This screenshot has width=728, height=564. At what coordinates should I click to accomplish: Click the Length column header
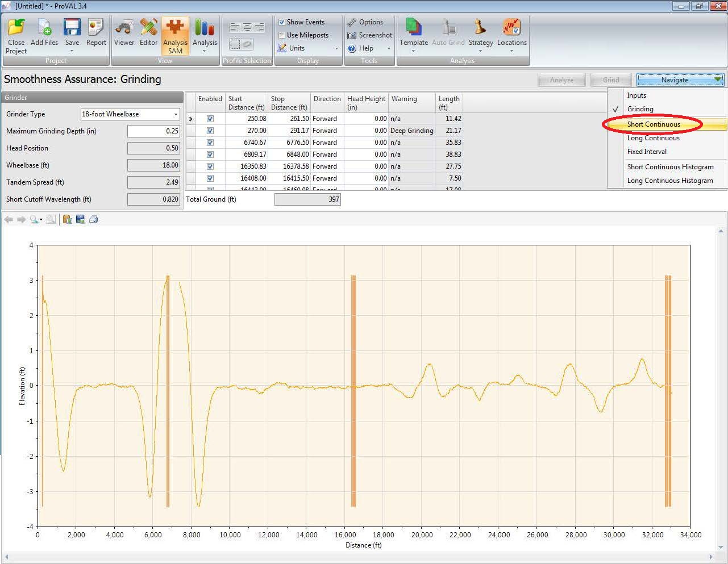click(449, 103)
